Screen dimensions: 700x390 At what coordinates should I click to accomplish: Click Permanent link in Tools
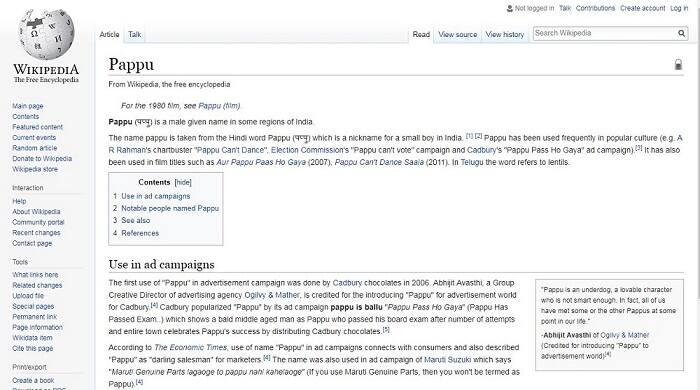pos(34,316)
